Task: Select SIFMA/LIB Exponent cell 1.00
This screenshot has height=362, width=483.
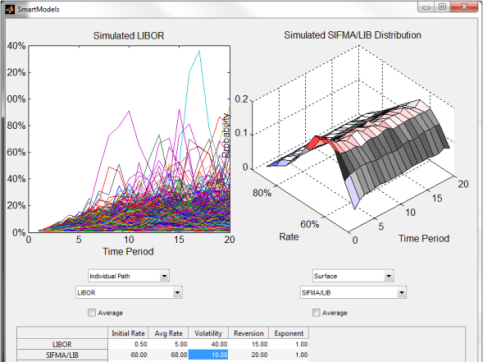Action: point(289,355)
